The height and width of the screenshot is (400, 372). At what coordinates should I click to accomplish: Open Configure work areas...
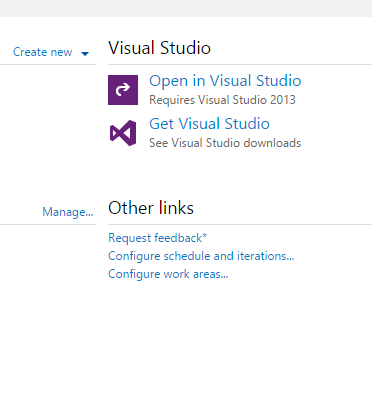point(168,274)
